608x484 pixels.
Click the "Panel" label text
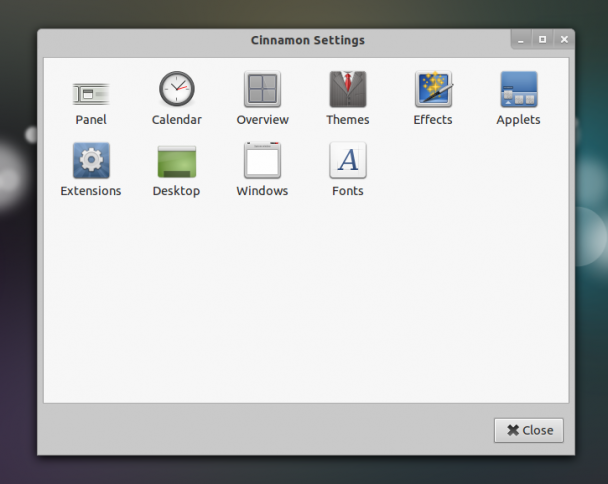click(x=91, y=119)
